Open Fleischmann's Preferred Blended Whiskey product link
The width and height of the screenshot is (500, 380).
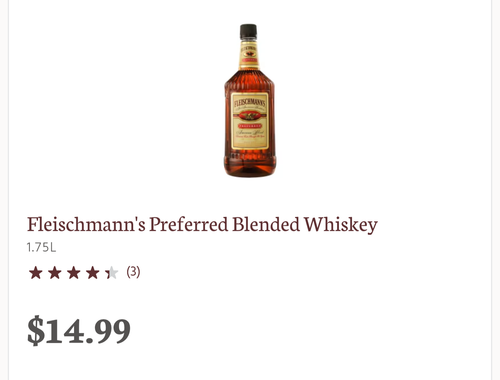coord(202,224)
